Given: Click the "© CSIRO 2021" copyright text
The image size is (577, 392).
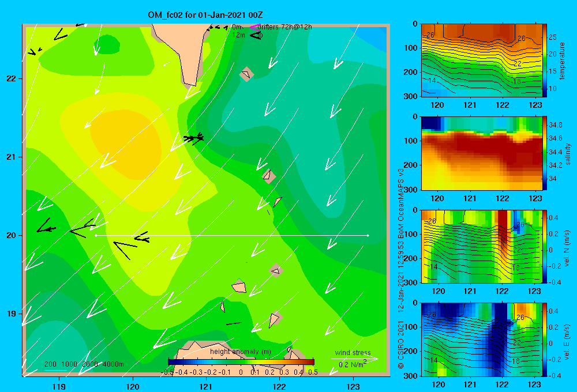Looking at the screenshot, I should click(x=401, y=345).
